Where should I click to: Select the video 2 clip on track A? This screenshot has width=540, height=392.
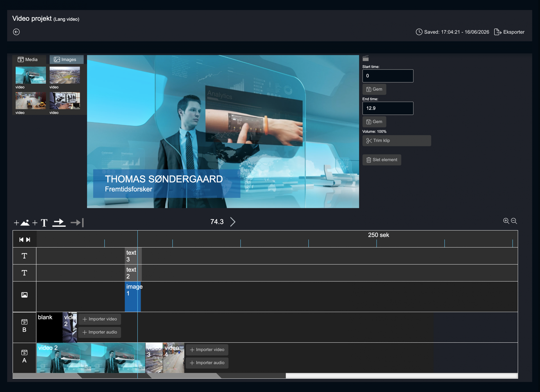point(91,358)
